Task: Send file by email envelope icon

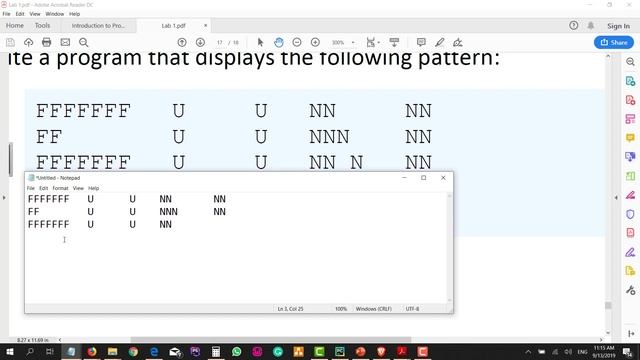Action: tap(65, 42)
